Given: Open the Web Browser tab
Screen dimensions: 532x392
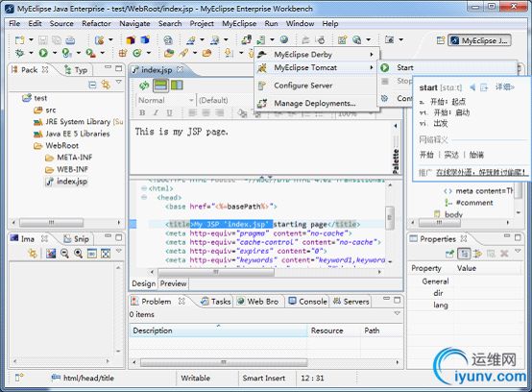Looking at the screenshot, I should 258,302.
